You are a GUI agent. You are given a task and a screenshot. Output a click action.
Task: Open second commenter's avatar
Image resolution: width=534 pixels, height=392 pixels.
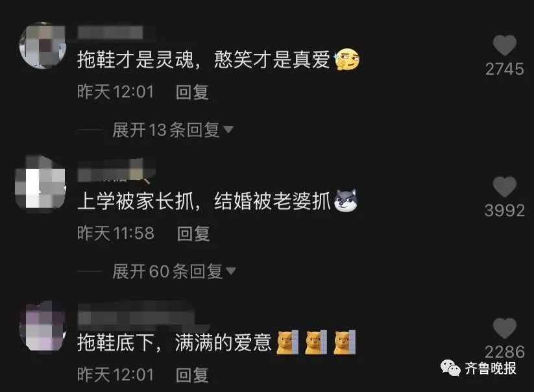41,184
